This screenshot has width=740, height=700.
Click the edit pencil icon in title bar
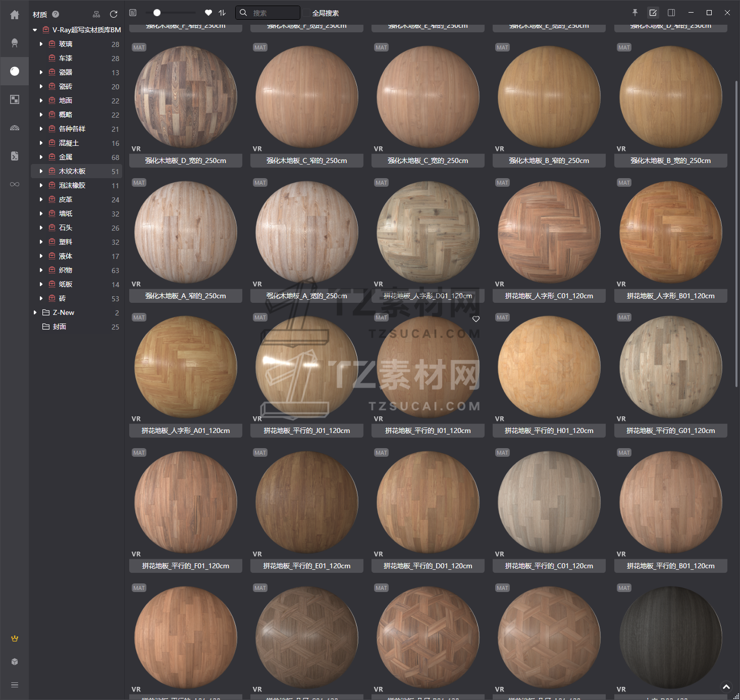[653, 13]
